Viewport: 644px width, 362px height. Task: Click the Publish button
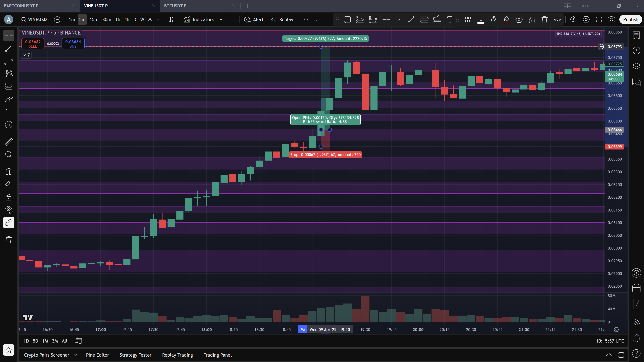point(630,19)
